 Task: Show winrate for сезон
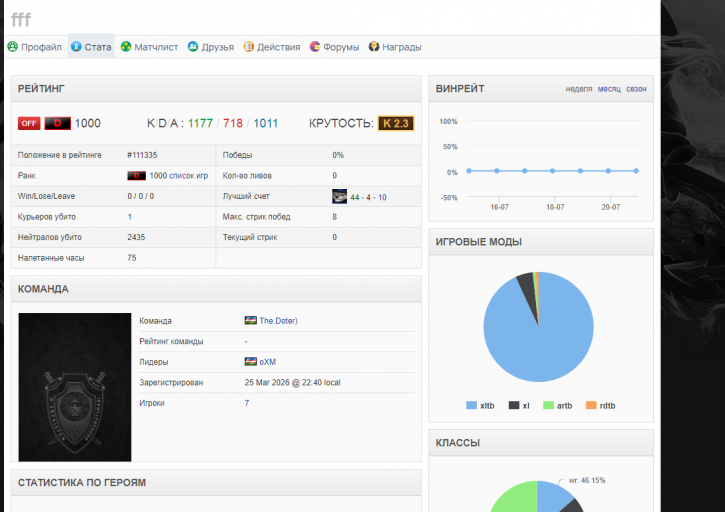pos(636,89)
